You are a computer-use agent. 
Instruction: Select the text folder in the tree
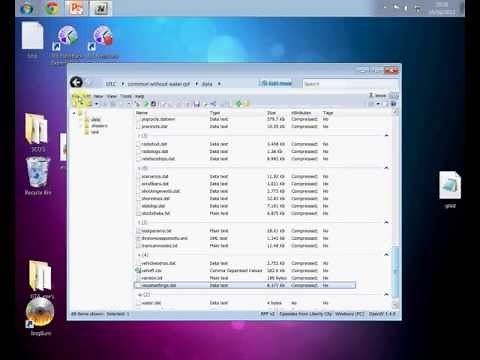(x=95, y=132)
